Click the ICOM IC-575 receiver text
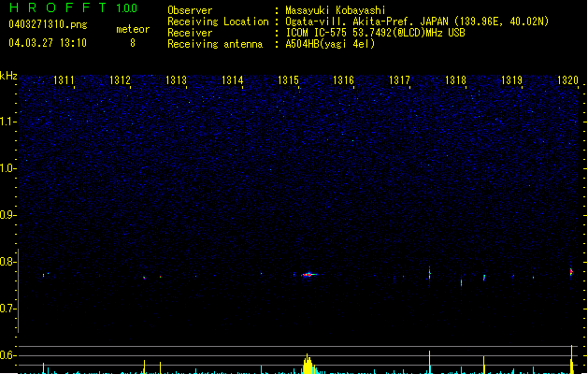 point(375,33)
